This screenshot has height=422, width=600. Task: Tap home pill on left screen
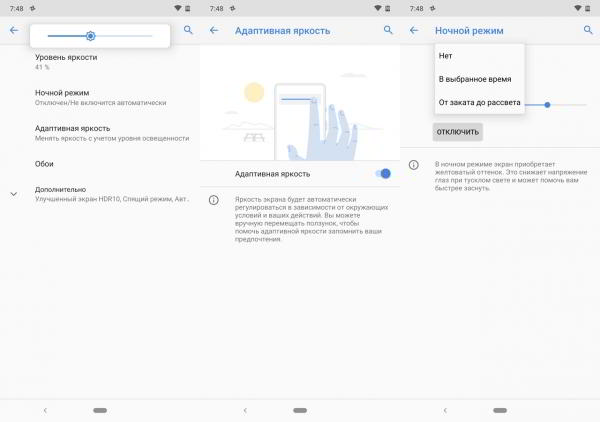coord(100,410)
